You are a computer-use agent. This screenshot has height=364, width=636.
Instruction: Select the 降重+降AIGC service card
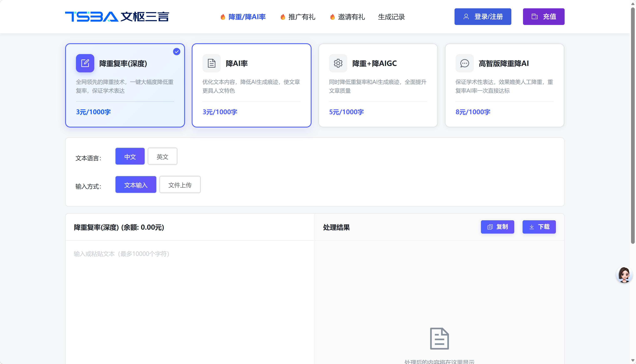point(378,85)
